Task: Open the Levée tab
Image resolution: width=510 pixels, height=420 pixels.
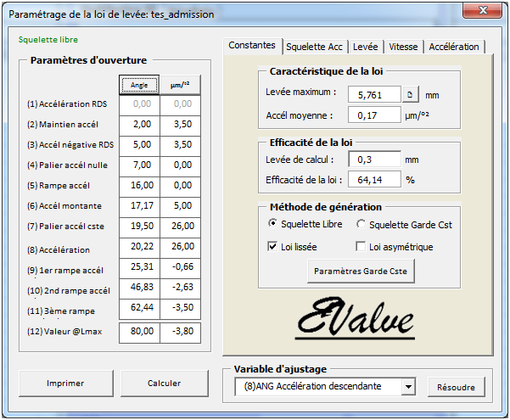Action: 366,47
